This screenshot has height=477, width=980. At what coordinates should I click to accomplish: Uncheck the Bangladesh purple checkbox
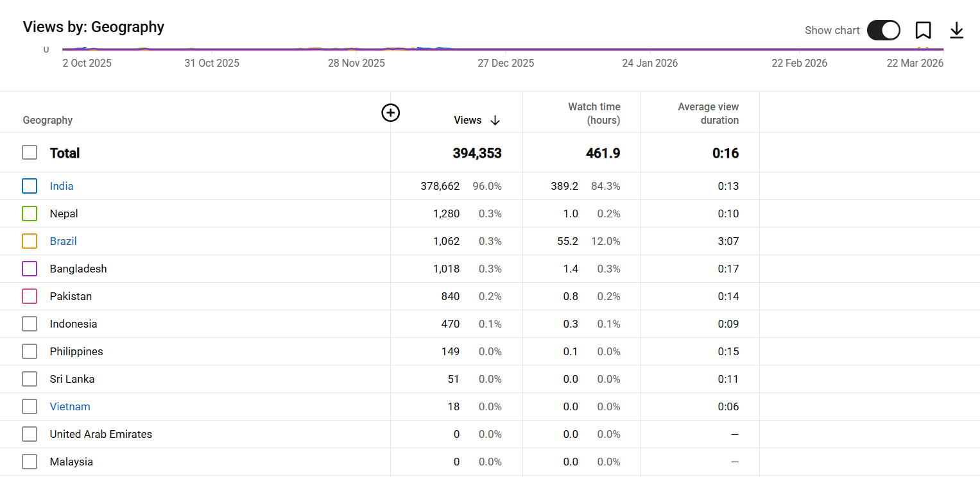[x=30, y=269]
